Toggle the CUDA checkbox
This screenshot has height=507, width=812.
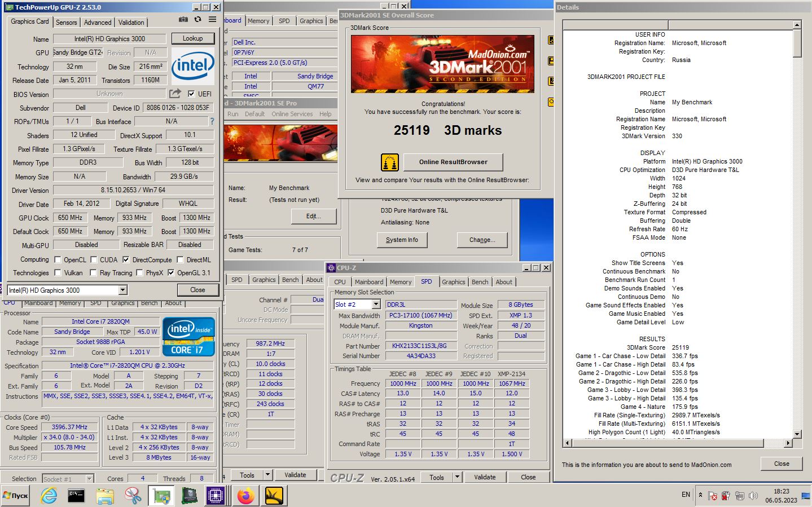tap(93, 259)
